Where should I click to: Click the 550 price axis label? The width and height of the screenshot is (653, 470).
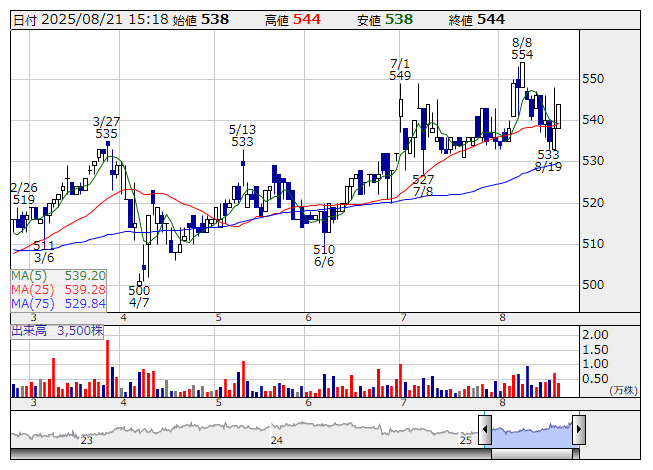(x=593, y=79)
